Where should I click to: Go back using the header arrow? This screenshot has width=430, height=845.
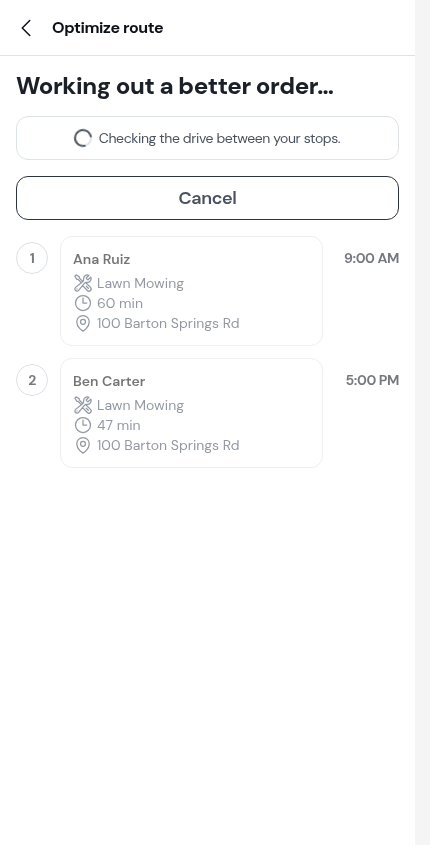point(26,28)
